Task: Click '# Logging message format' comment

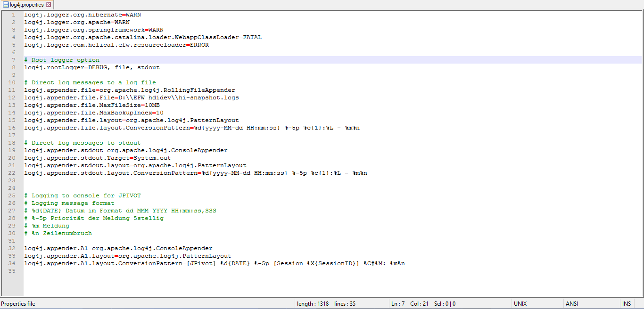Action: 69,203
